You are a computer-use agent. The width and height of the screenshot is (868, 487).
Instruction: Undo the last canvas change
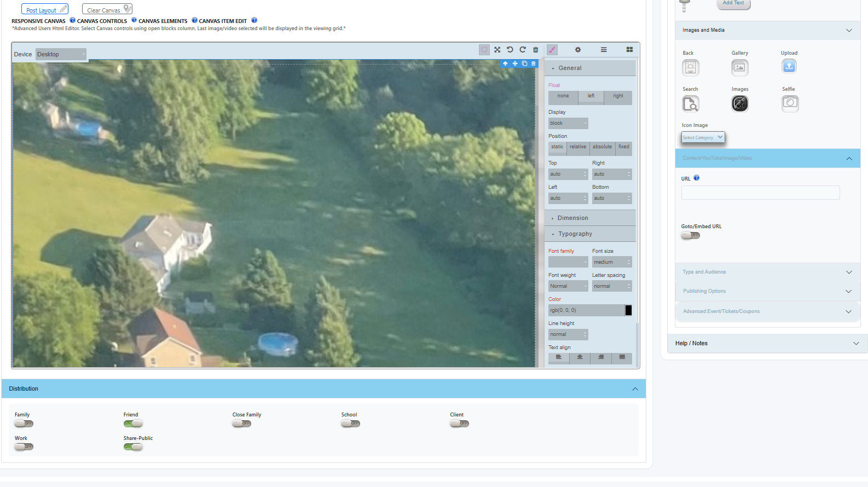pos(510,50)
